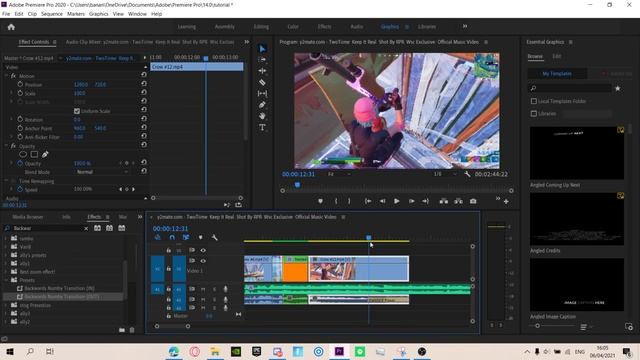Click Extract button in program monitor
The height and width of the screenshot is (360, 640).
[458, 201]
